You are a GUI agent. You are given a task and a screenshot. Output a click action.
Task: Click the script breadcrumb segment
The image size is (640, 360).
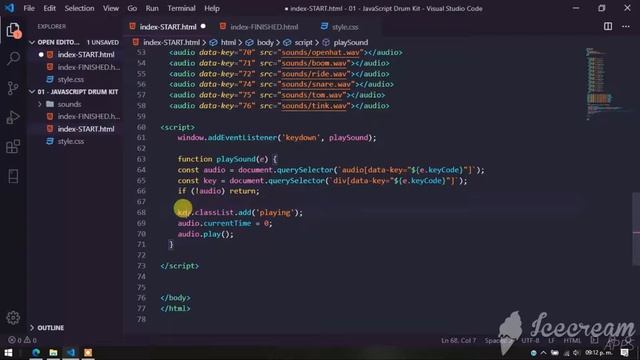[x=303, y=42]
